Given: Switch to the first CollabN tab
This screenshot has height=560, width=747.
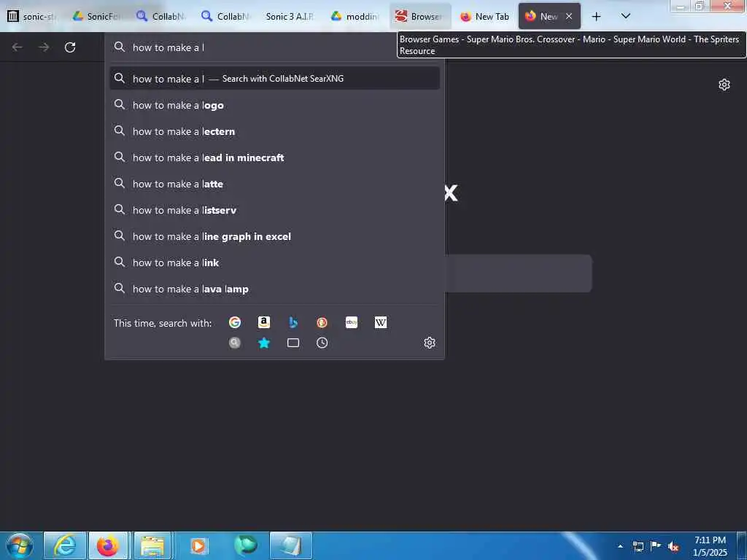Looking at the screenshot, I should point(161,16).
